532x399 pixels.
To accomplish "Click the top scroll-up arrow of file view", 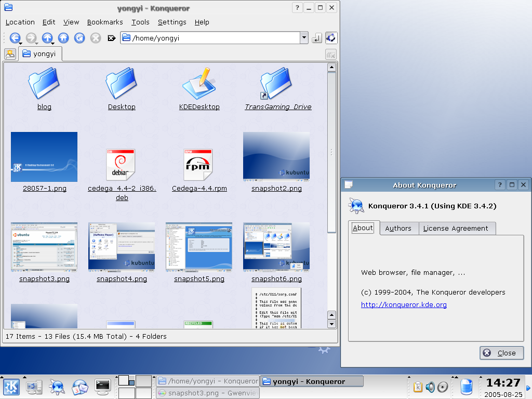I will point(331,67).
